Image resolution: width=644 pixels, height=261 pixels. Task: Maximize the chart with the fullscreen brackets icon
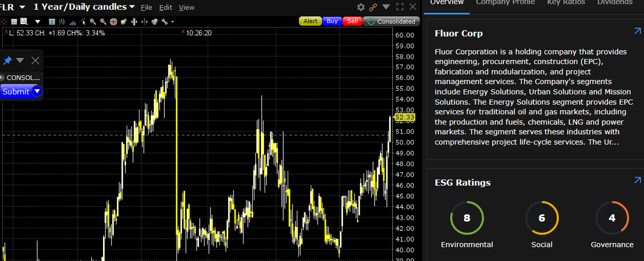click(399, 8)
